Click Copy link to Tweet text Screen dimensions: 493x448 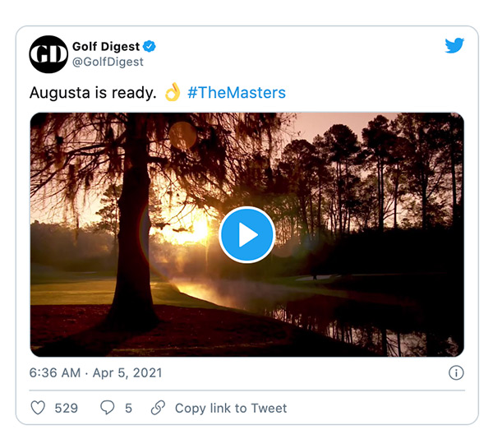pyautogui.click(x=231, y=408)
